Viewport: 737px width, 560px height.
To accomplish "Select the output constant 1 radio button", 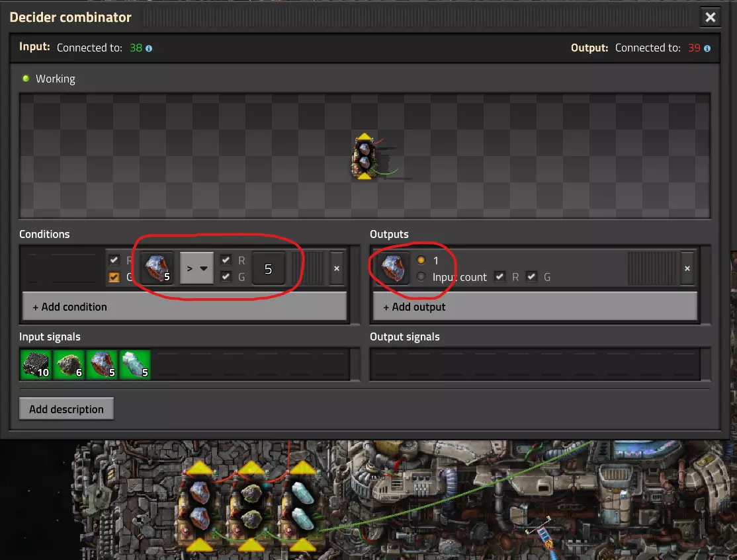I will [421, 260].
